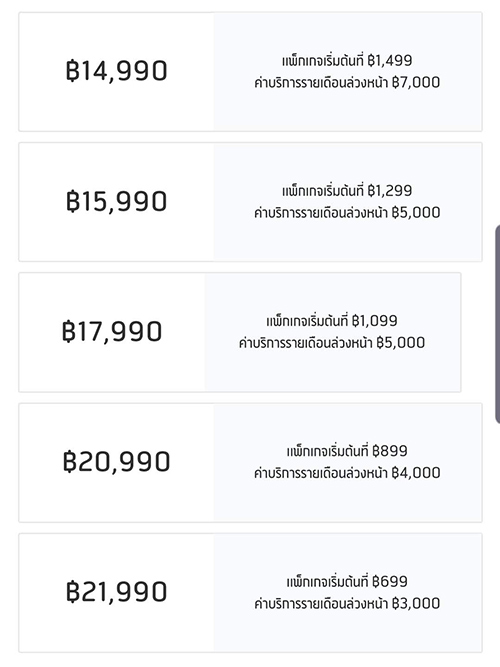Click the baht symbol before 21,990
Image resolution: width=500 pixels, height=667 pixels.
click(72, 592)
